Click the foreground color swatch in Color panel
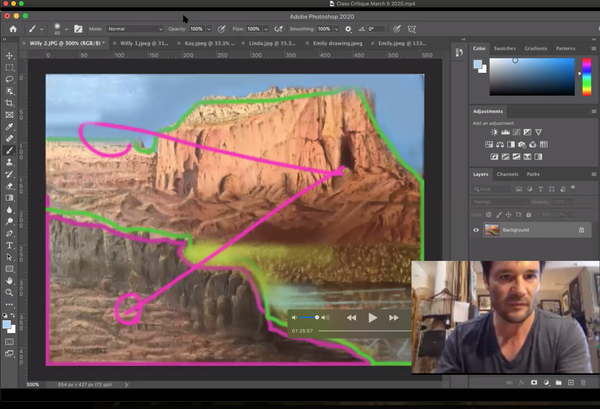Screen dimensions: 600x409 coord(478,64)
